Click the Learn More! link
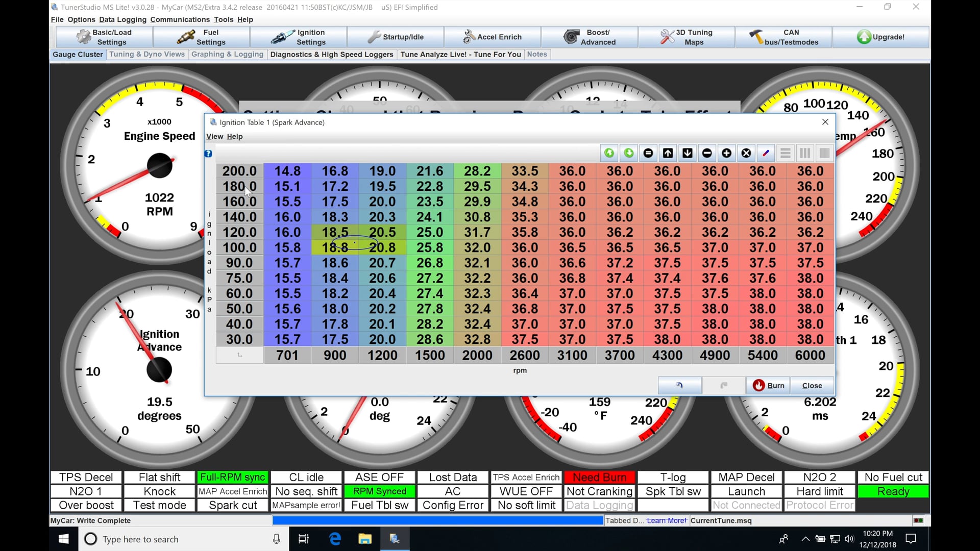The width and height of the screenshot is (980, 551). 667,520
